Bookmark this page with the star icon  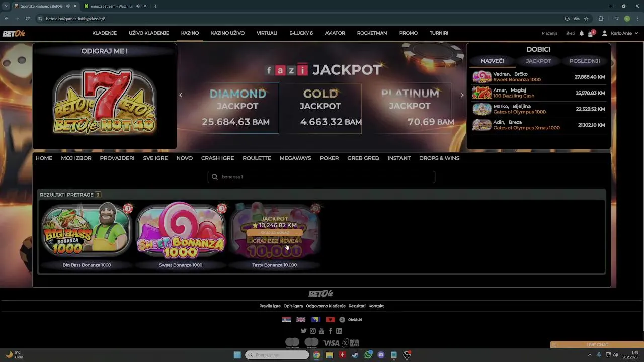point(586,19)
